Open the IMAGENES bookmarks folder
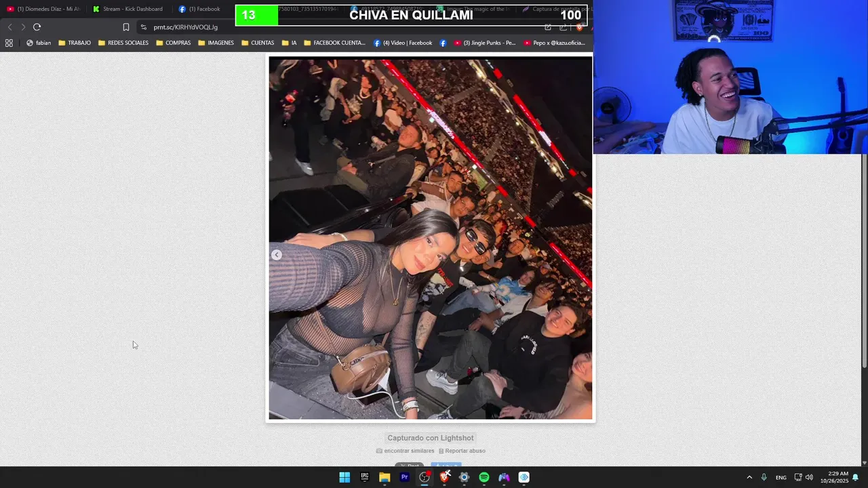Image resolution: width=868 pixels, height=488 pixels. [x=216, y=43]
